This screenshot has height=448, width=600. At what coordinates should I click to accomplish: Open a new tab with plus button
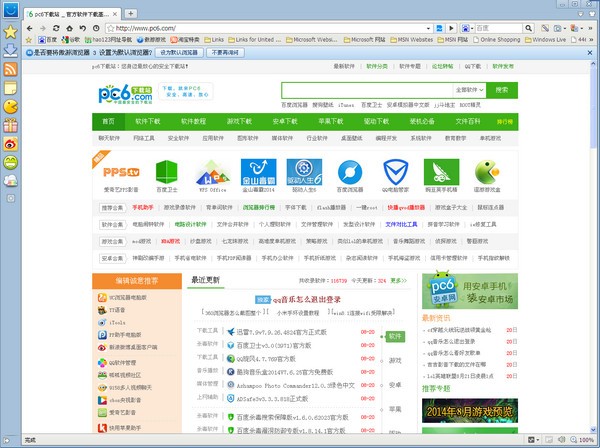pyautogui.click(x=130, y=14)
